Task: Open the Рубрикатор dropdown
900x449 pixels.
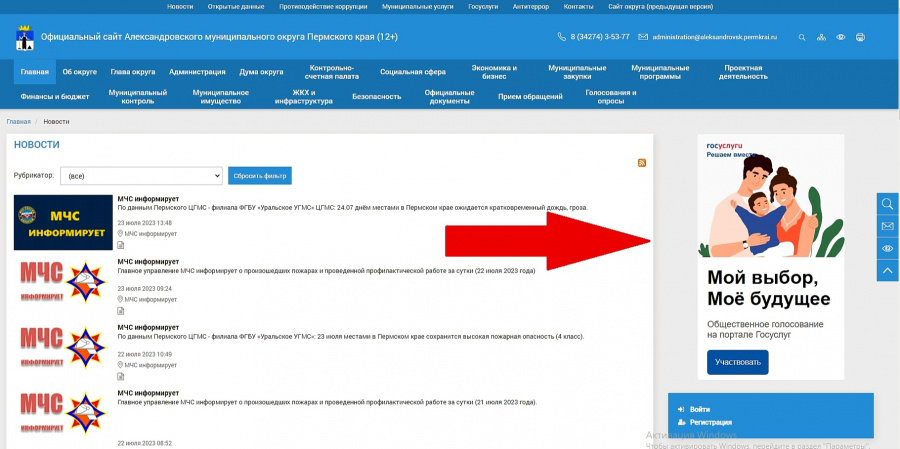Action: pos(141,176)
